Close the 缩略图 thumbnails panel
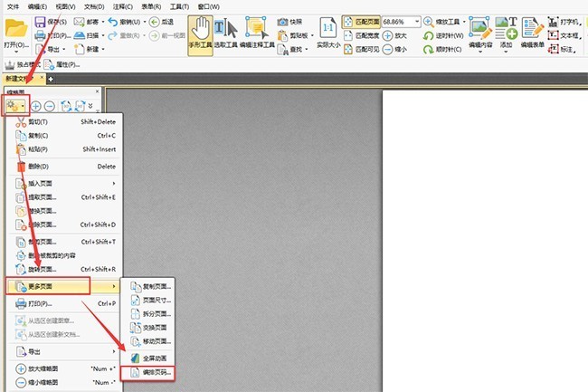The width and height of the screenshot is (588, 392). [x=97, y=91]
